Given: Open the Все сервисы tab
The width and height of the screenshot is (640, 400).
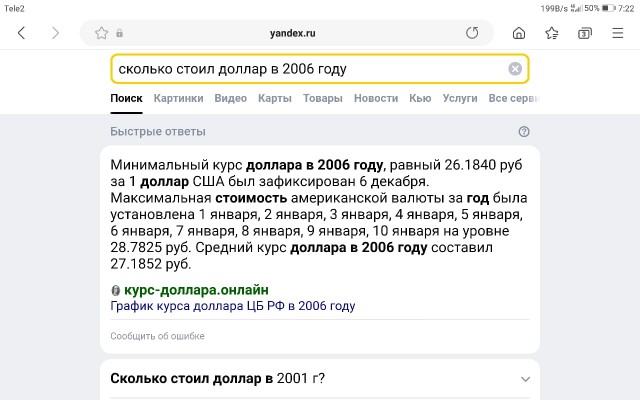Looking at the screenshot, I should [x=514, y=98].
